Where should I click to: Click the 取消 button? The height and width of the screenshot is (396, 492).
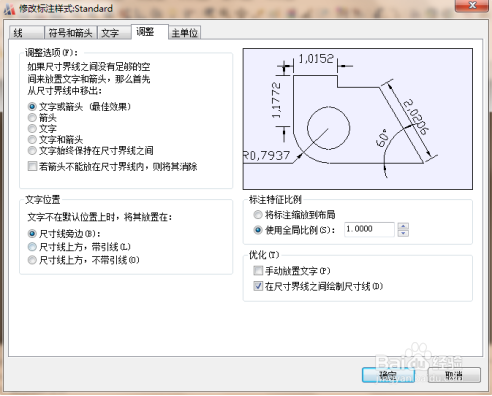pyautogui.click(x=454, y=375)
